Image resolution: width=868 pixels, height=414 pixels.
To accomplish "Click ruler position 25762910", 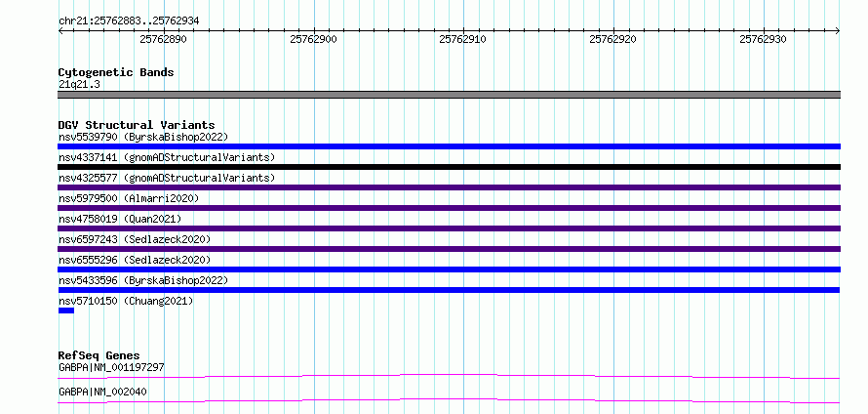I will coord(463,39).
